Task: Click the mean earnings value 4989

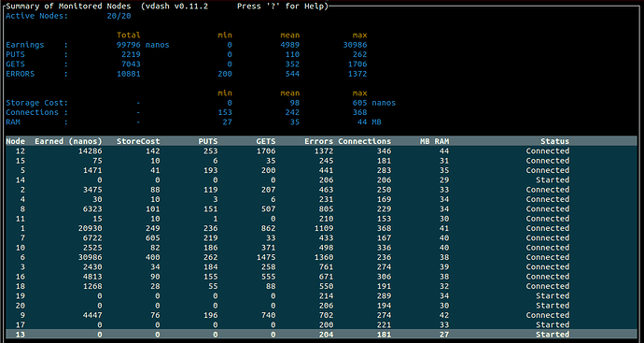Action: click(x=290, y=45)
